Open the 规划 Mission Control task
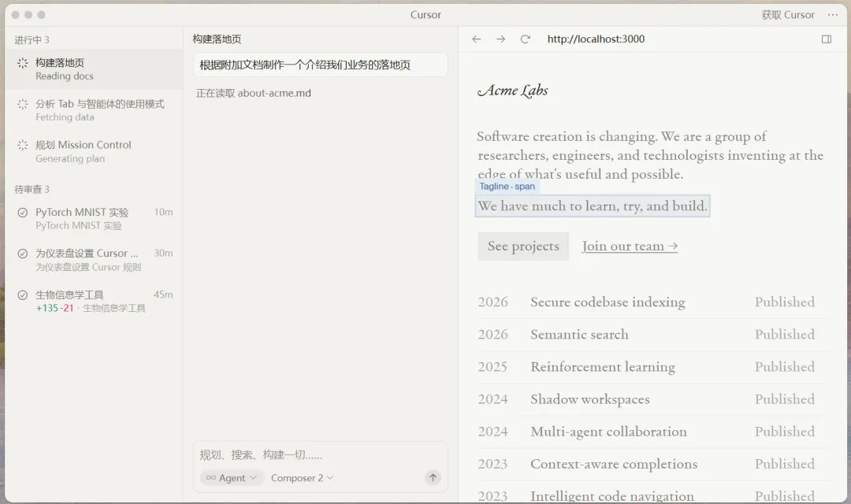 coord(93,151)
